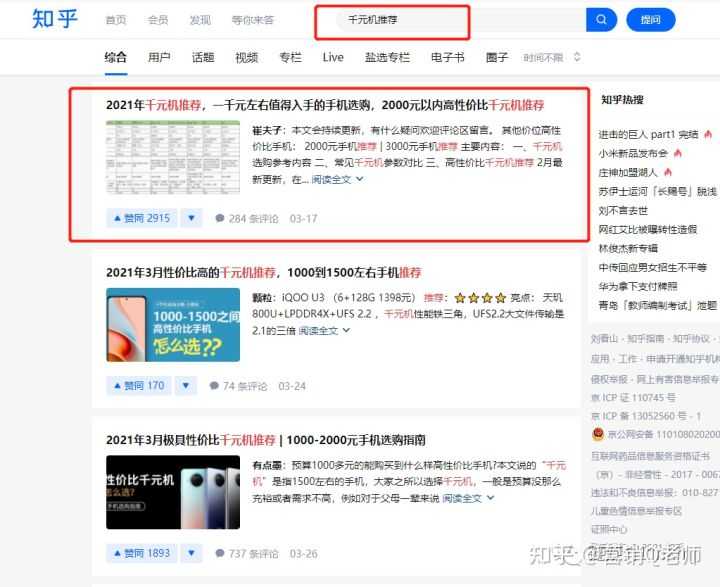Expand 阅读全文 in the 有点墨 result
The height and width of the screenshot is (587, 720).
(468, 498)
